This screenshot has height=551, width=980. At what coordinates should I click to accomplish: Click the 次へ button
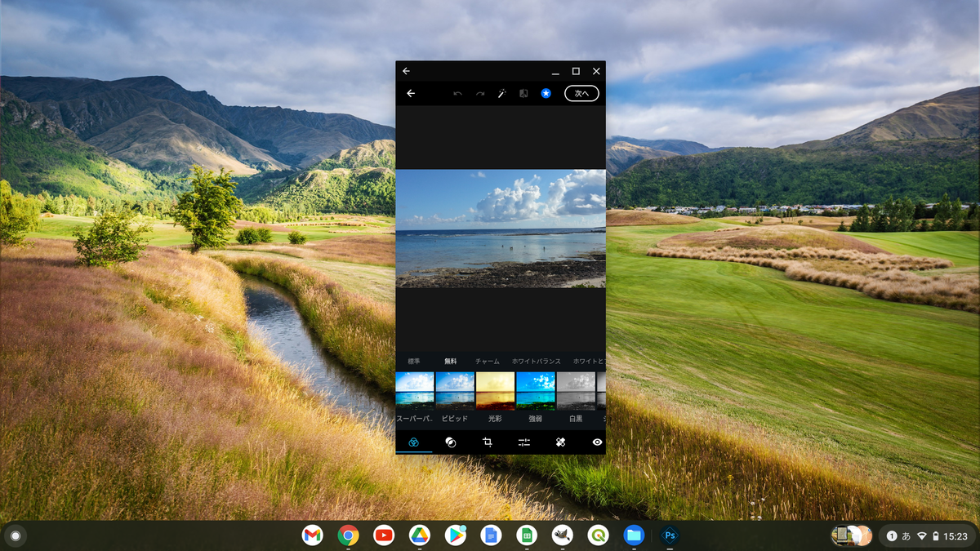[x=581, y=94]
